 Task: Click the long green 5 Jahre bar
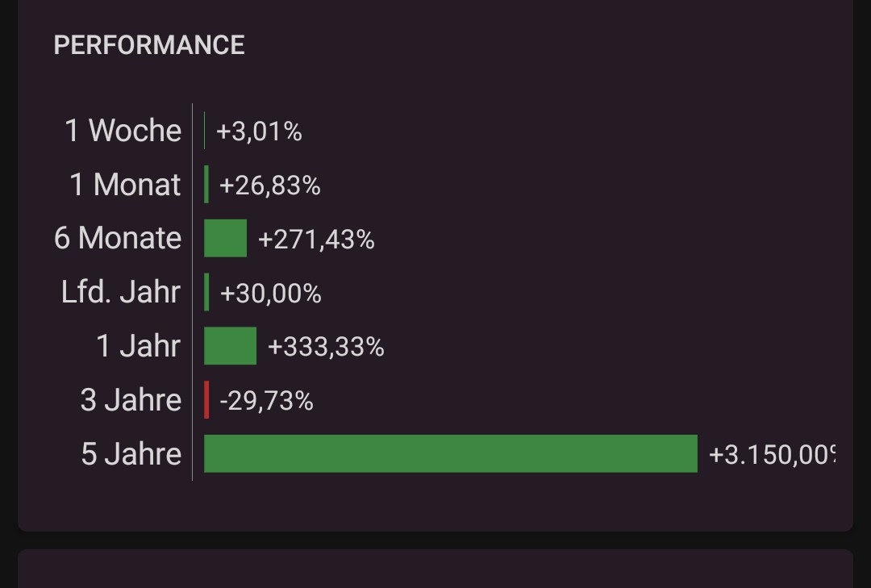point(450,453)
